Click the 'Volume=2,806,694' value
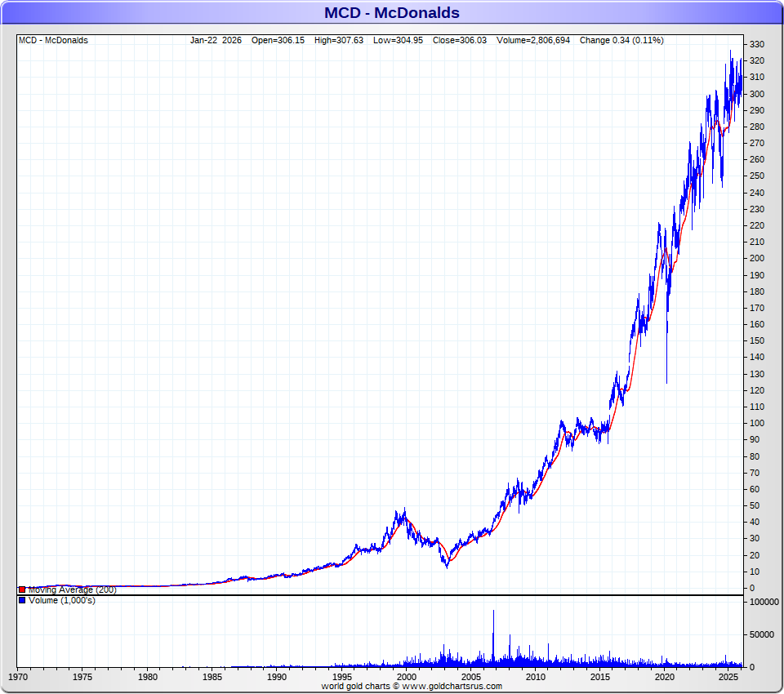Image resolution: width=784 pixels, height=694 pixels. pos(533,41)
